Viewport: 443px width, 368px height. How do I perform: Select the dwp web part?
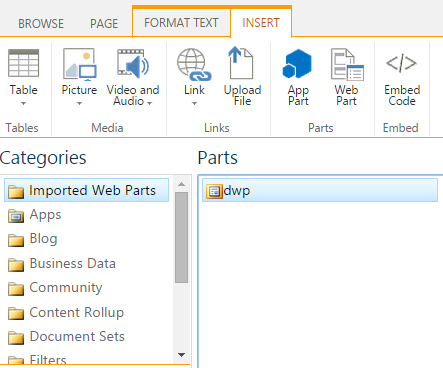click(x=320, y=190)
